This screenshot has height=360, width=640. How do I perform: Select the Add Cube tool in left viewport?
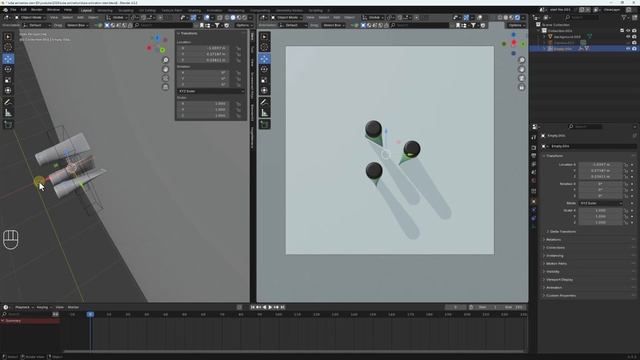[8, 124]
